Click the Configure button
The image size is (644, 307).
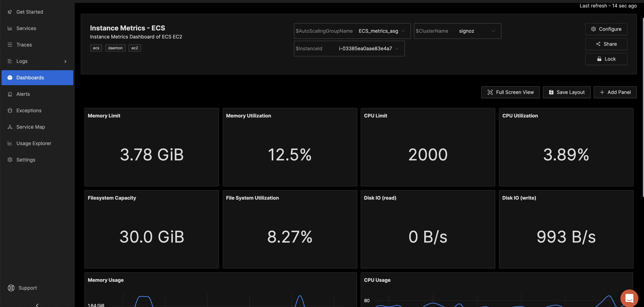(606, 29)
